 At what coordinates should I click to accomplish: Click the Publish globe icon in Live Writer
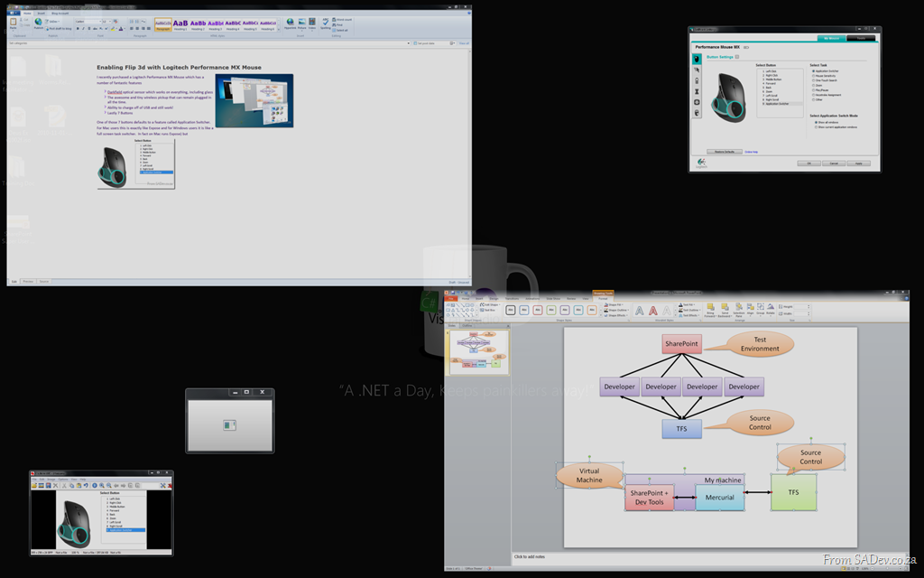tap(38, 23)
